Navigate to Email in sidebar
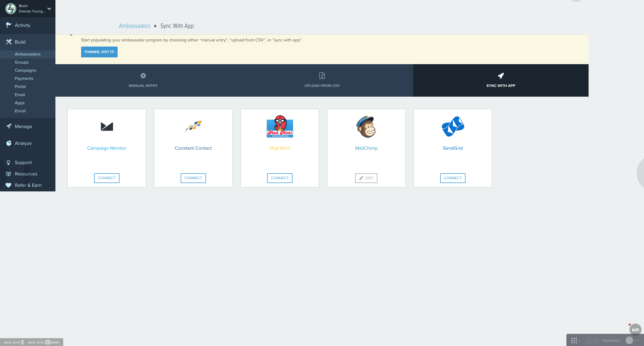644x346 pixels. point(20,95)
